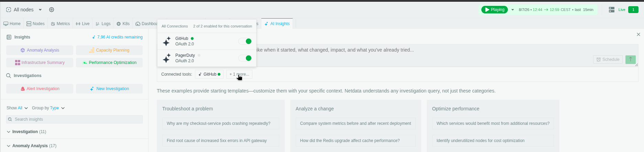Click the All nodes room icon
The height and width of the screenshot is (152, 644).
9,10
